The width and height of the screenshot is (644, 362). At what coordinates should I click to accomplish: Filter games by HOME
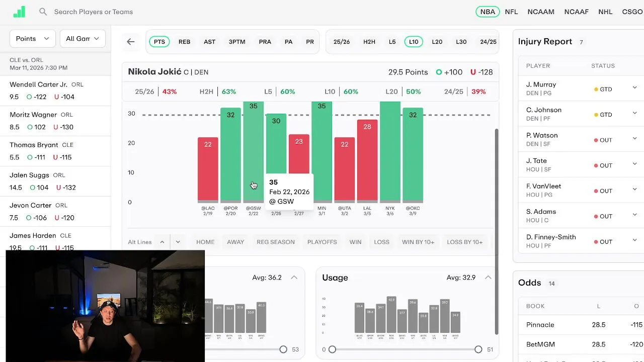pos(205,242)
